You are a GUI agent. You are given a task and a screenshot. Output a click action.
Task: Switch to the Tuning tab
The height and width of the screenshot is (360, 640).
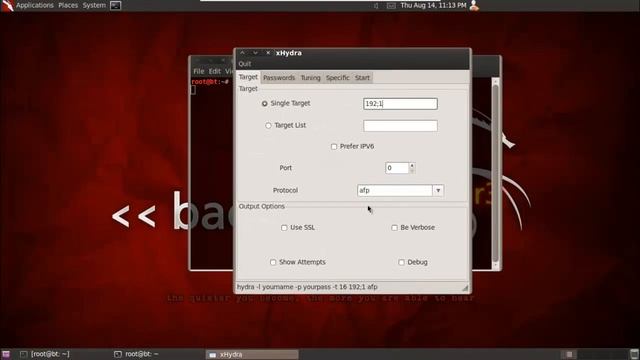click(x=310, y=78)
